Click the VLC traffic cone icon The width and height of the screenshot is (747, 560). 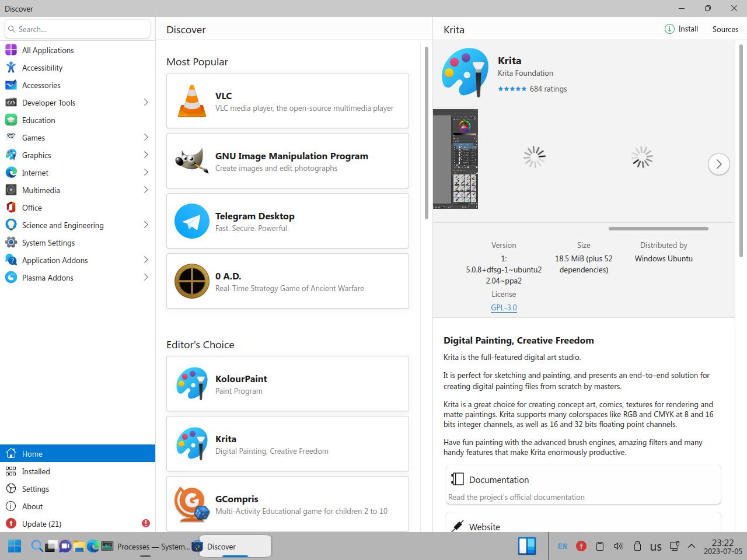coord(191,101)
